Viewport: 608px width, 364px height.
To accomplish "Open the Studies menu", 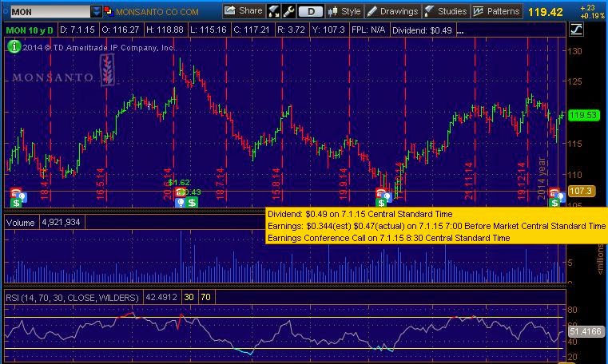I will (446, 11).
